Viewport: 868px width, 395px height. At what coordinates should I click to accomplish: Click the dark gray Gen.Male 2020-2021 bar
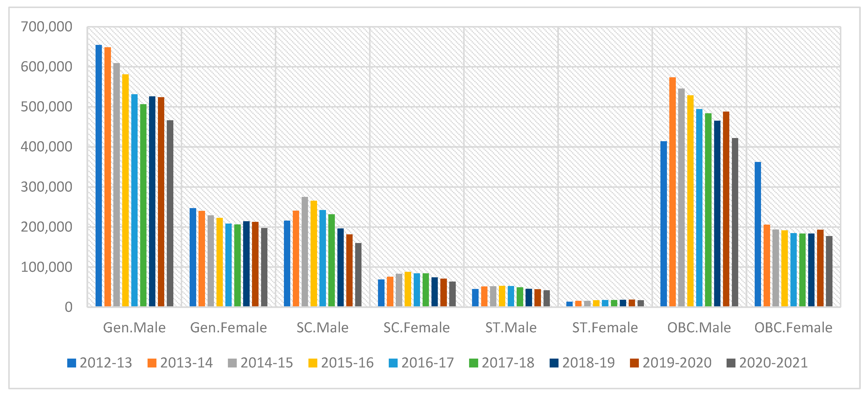170,213
